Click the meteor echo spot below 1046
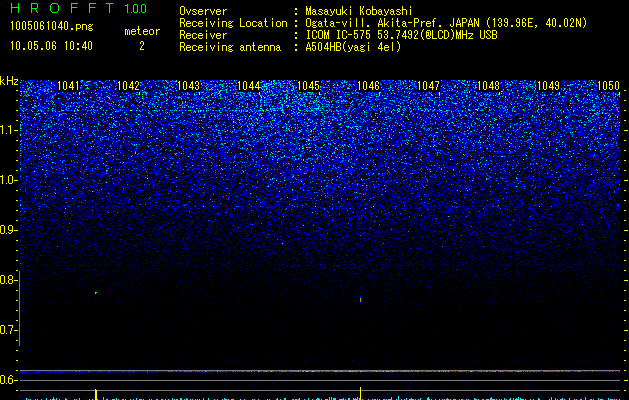Image resolution: width=629 pixels, height=400 pixels. pos(360,299)
